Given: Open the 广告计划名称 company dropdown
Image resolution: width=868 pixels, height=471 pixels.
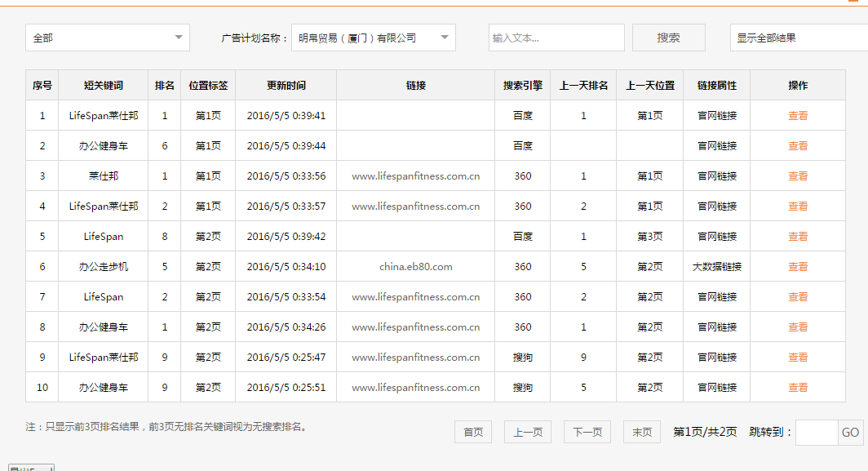Looking at the screenshot, I should [x=373, y=37].
